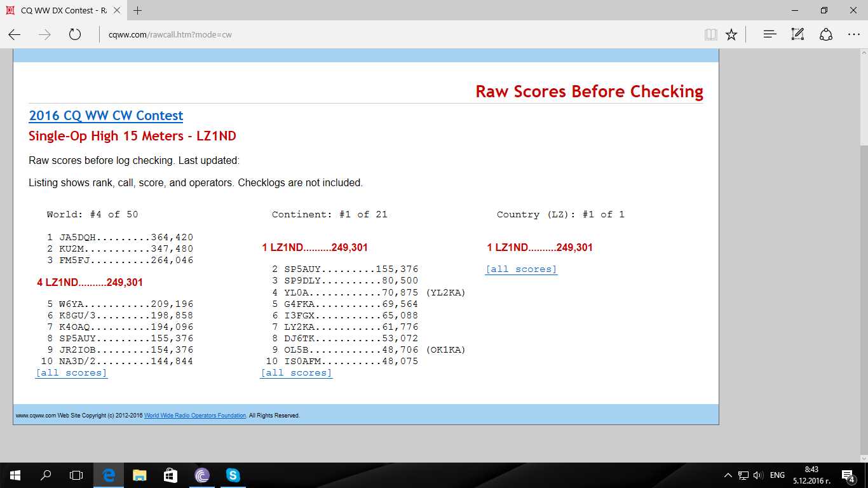
Task: Click the Share icon in toolbar
Action: click(x=825, y=34)
